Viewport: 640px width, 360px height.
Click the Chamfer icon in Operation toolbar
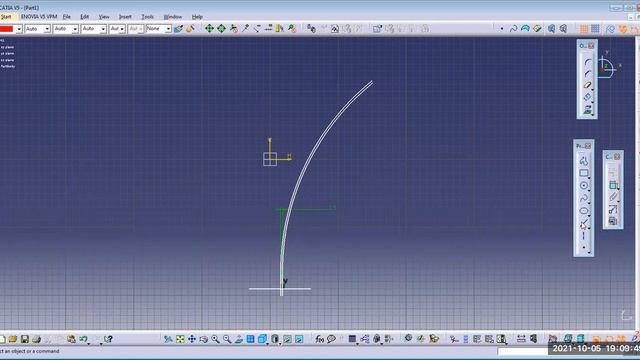coord(587,74)
